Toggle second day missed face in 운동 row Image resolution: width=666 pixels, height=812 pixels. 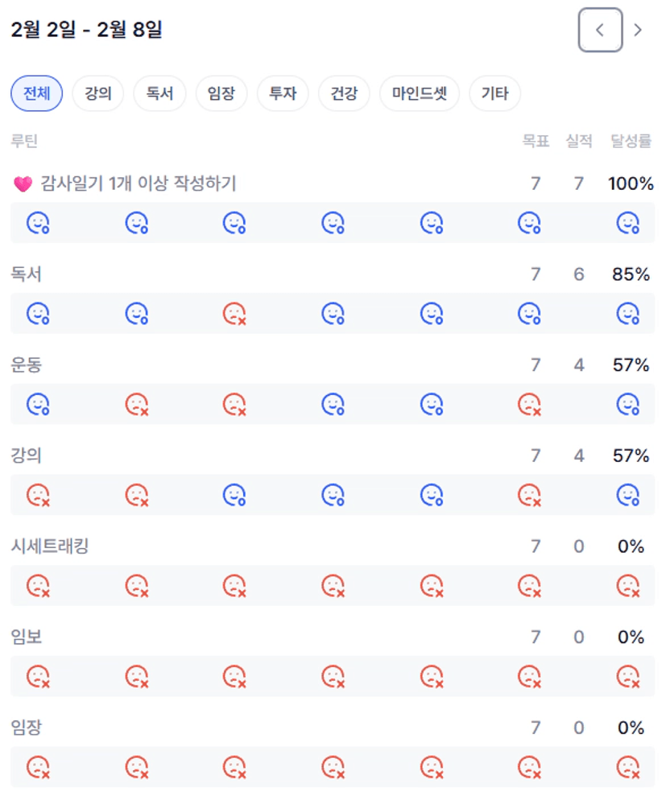(x=136, y=404)
